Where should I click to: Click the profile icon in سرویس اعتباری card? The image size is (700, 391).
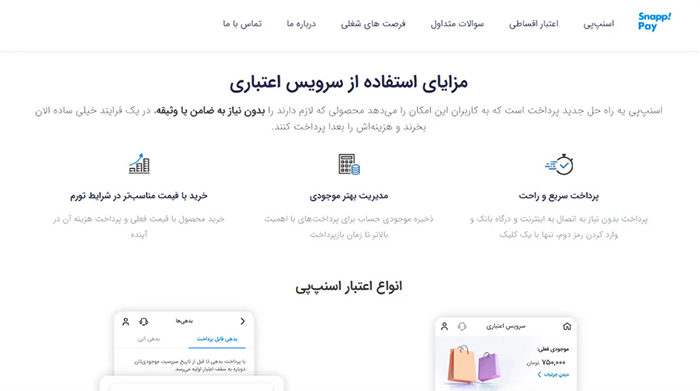point(444,326)
